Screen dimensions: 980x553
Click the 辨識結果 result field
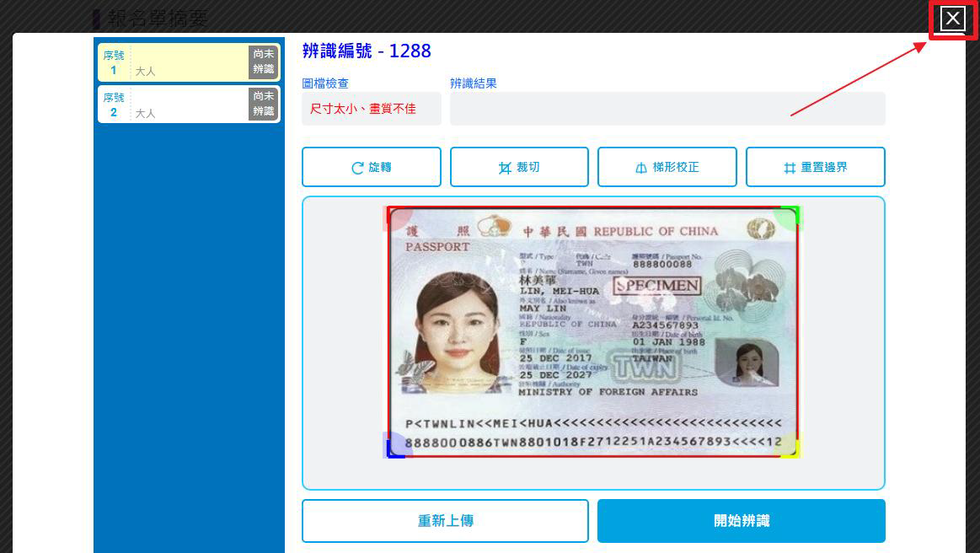(667, 109)
